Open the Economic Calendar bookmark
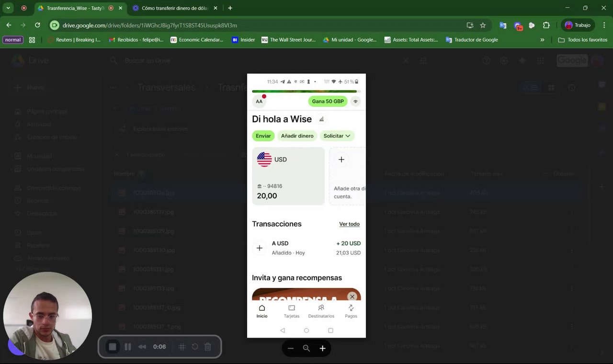613x364 pixels. point(197,40)
